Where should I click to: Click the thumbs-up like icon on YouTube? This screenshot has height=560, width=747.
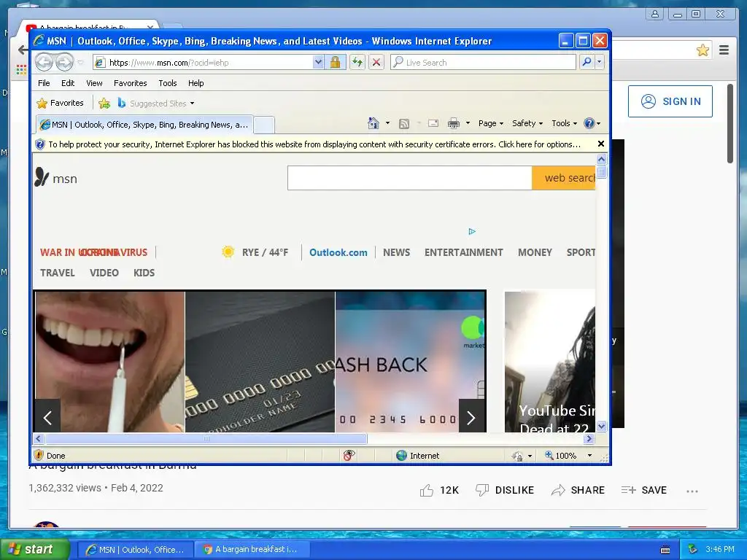coord(426,490)
